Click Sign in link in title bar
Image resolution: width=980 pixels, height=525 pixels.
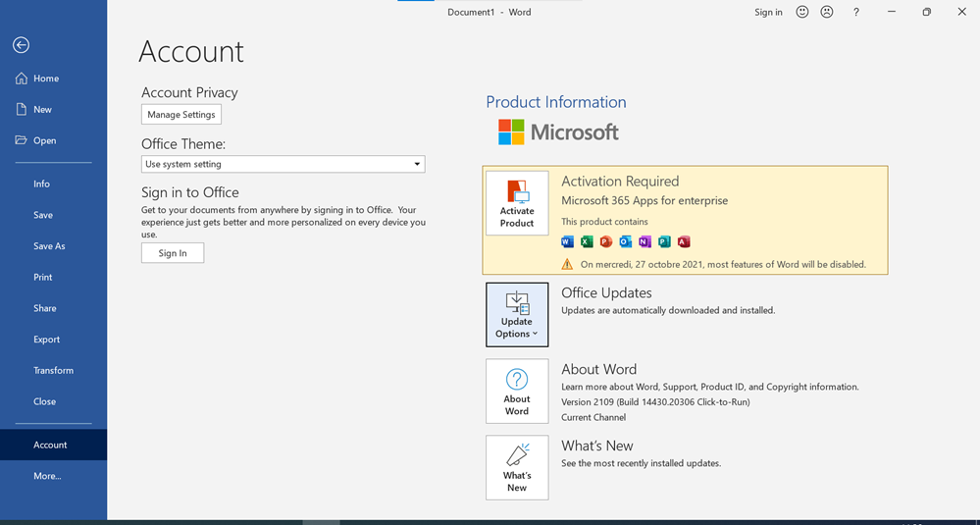[x=768, y=12]
